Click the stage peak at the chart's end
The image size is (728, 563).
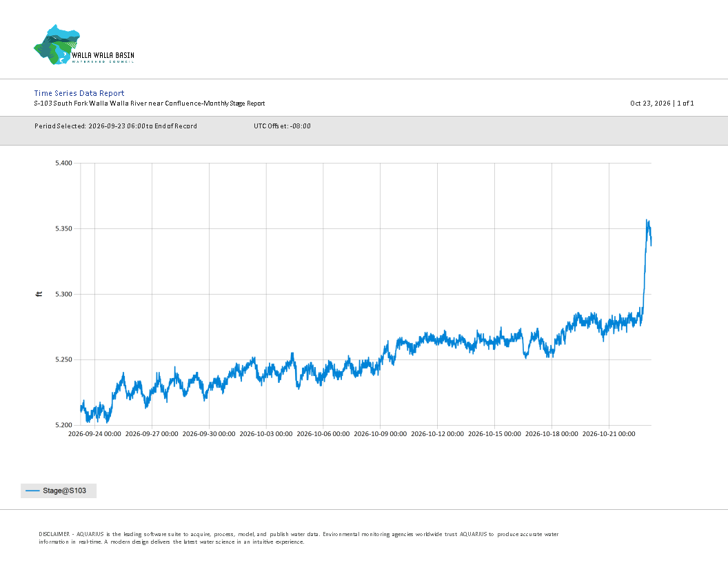647,221
